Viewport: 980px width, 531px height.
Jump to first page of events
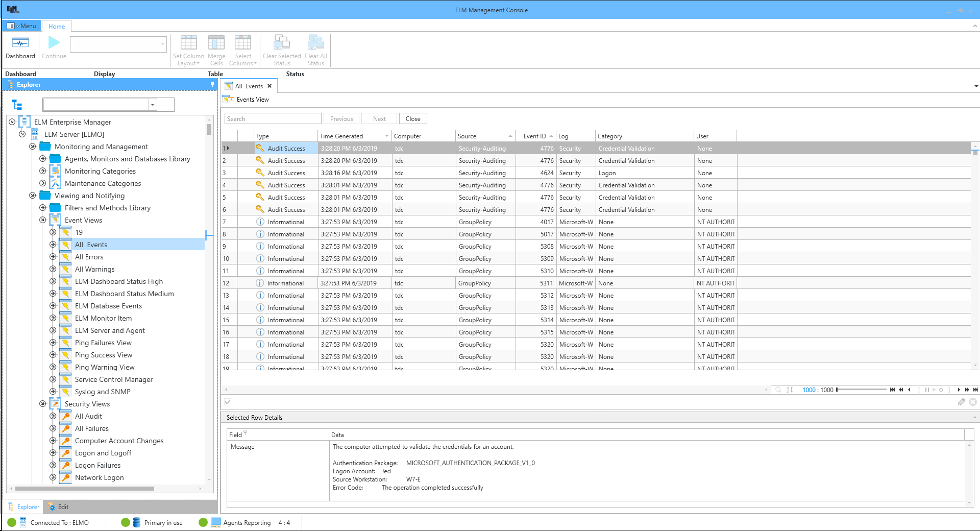pyautogui.click(x=892, y=390)
